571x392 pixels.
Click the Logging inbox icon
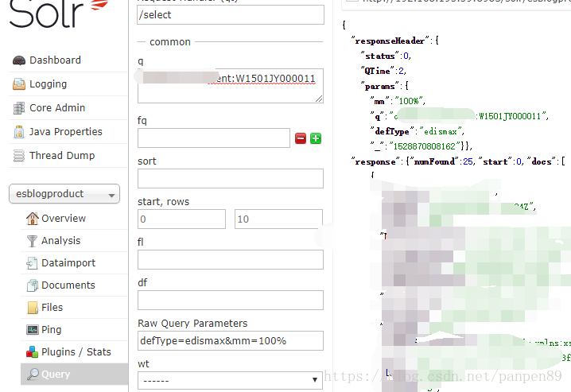coord(19,84)
